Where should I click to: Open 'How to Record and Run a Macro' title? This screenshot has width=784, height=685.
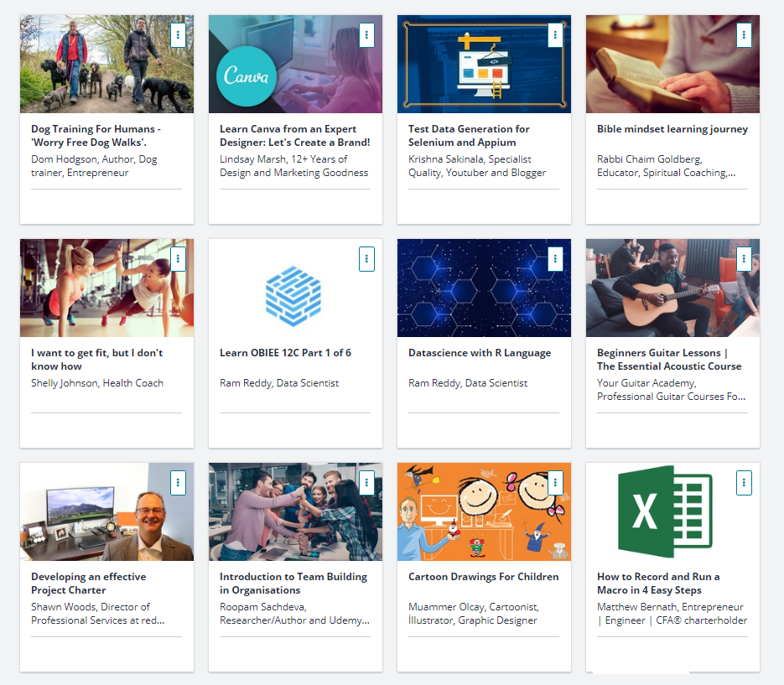click(x=658, y=584)
